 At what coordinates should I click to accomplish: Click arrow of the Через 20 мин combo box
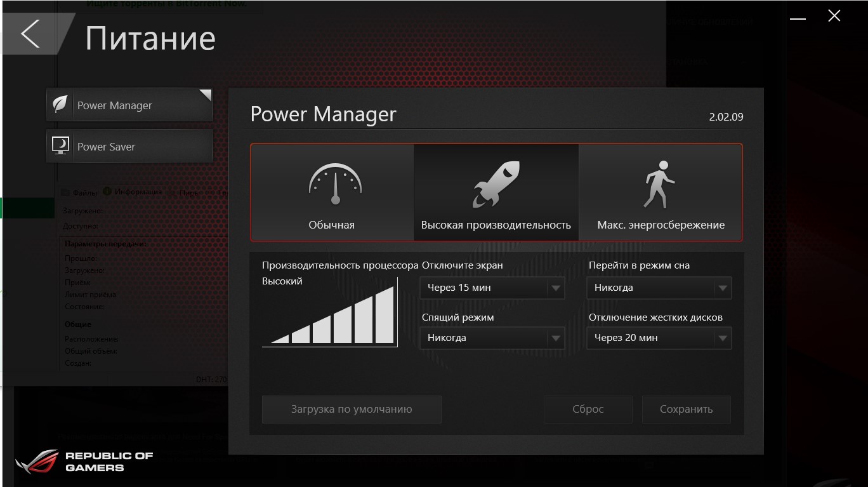(x=723, y=338)
